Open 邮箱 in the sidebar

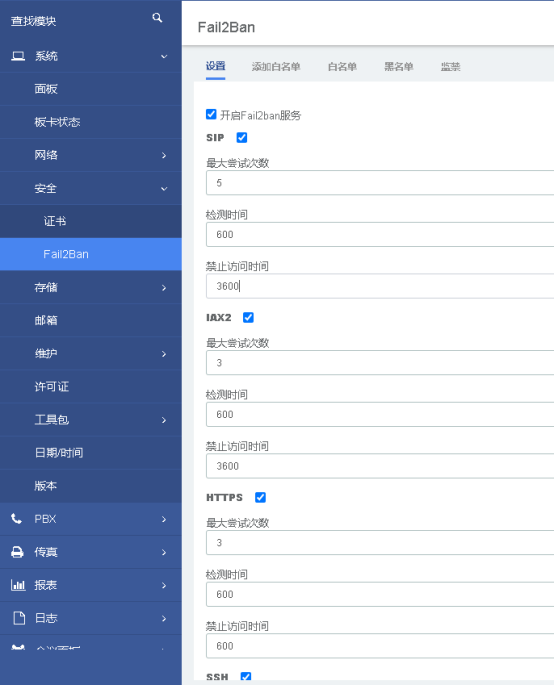[91, 320]
